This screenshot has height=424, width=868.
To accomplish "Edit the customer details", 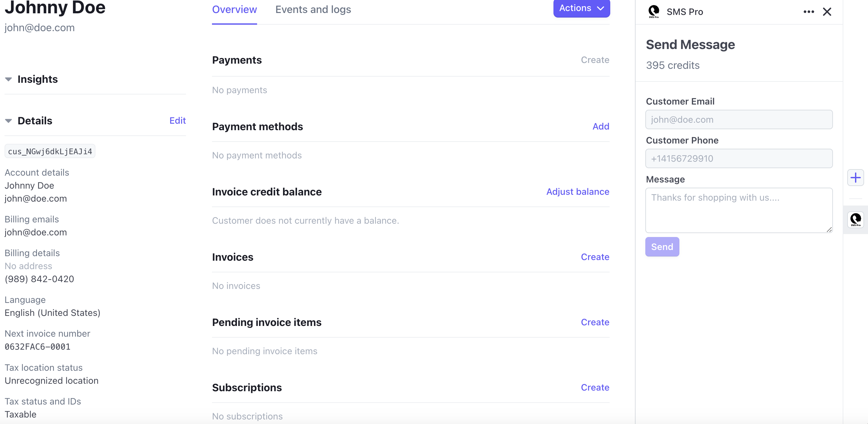I will click(x=177, y=120).
